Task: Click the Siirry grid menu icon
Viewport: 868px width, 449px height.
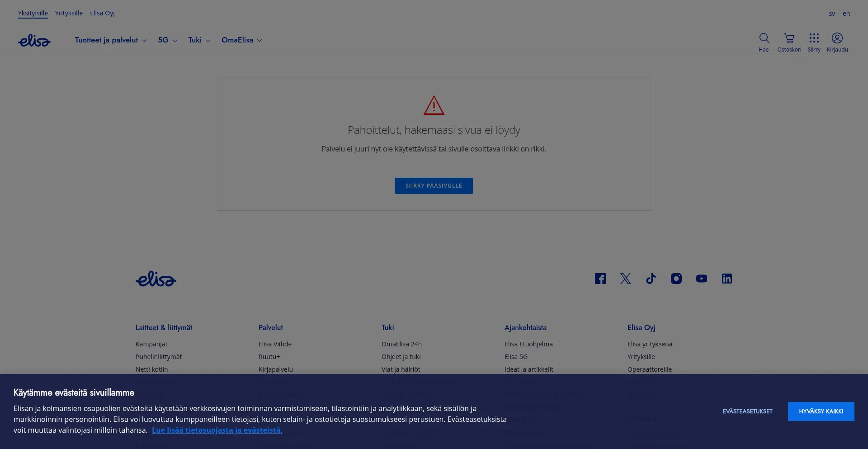Action: (x=814, y=38)
